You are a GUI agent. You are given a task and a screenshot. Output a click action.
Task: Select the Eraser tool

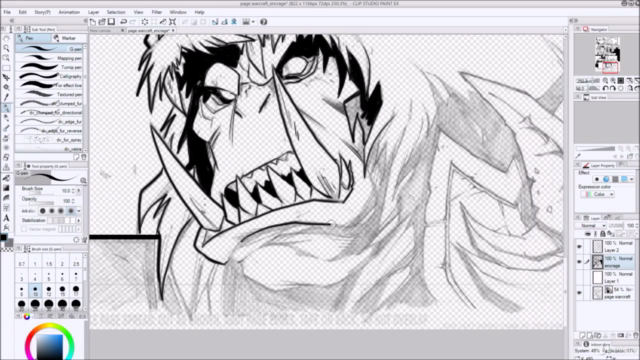tap(6, 158)
